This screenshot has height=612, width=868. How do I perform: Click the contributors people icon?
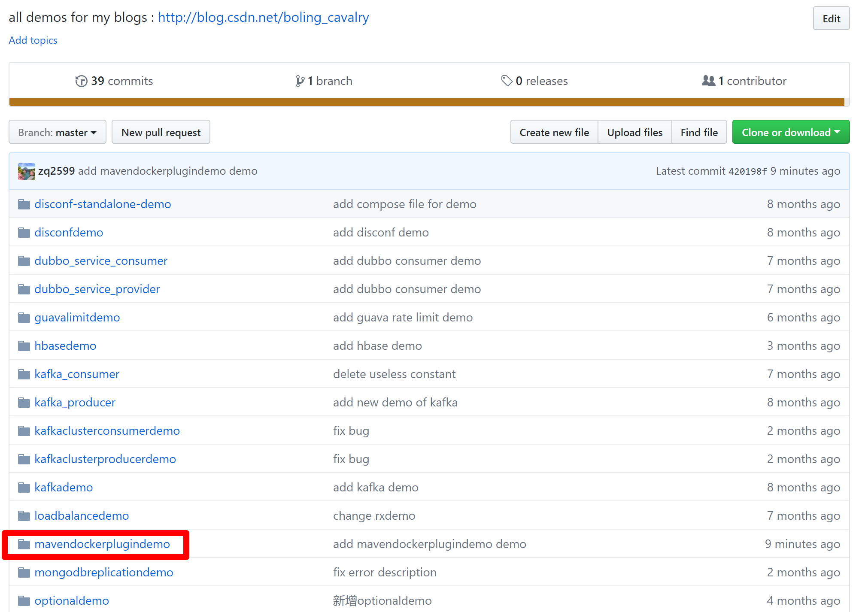tap(708, 81)
